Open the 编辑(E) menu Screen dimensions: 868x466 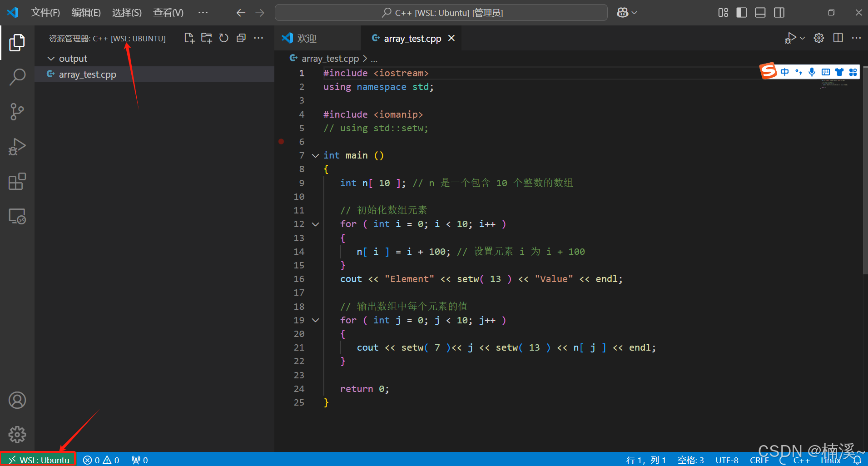86,13
